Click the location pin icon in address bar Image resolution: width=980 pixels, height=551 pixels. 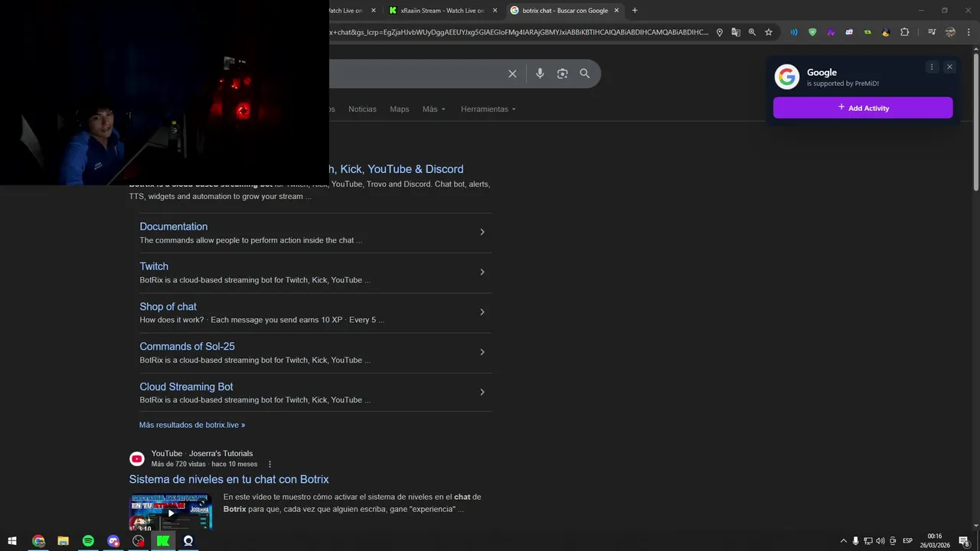719,32
